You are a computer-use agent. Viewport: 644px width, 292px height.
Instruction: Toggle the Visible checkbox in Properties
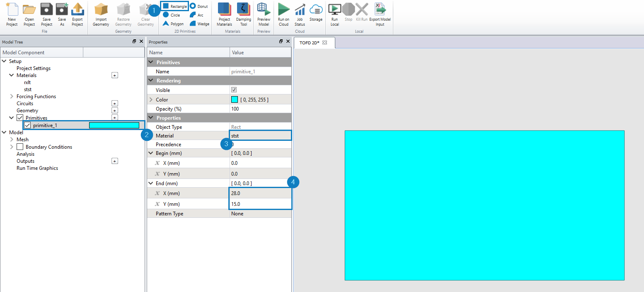pos(234,90)
